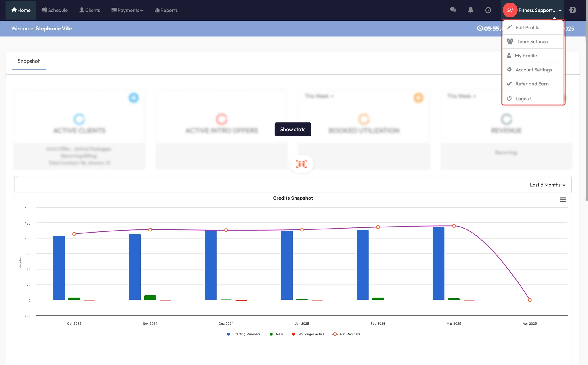This screenshot has height=365, width=588.
Task: Click the notifications bell icon
Action: click(x=470, y=10)
